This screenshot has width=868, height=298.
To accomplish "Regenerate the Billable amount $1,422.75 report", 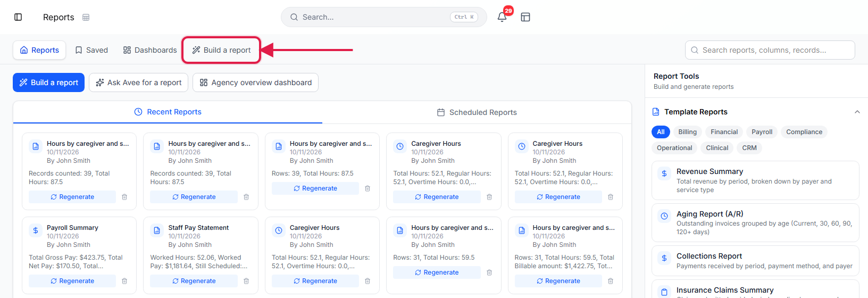I will coord(558,281).
